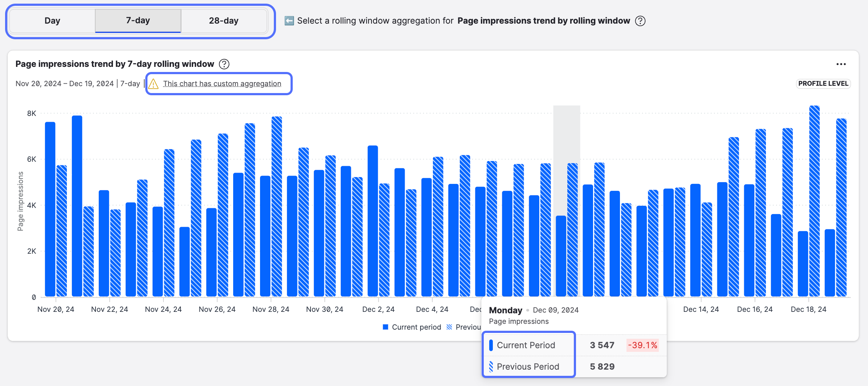This screenshot has width=868, height=386.
Task: Click the Nov 28, 24 axis label
Action: (x=271, y=309)
